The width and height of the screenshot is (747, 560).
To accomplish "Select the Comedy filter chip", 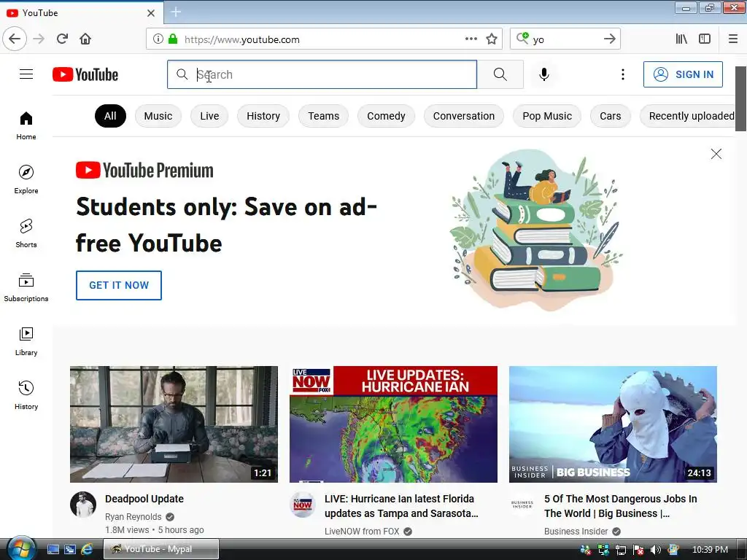I will [387, 116].
